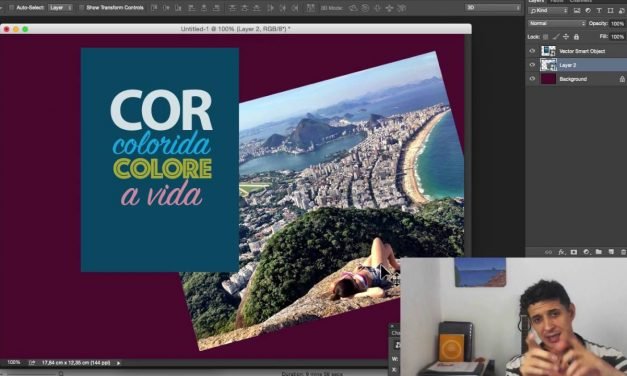The width and height of the screenshot is (627, 376).
Task: Open the status bar arrow menu
Action: pyautogui.click(x=118, y=363)
